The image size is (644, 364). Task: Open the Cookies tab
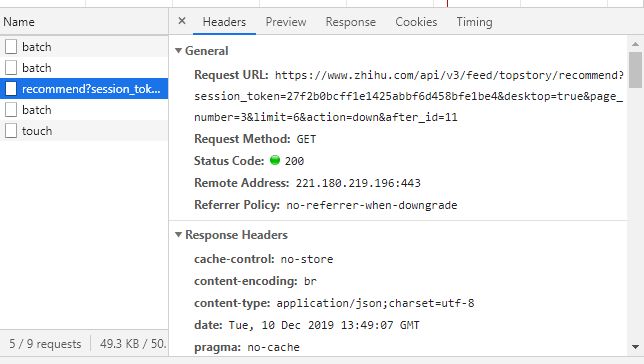coord(416,22)
